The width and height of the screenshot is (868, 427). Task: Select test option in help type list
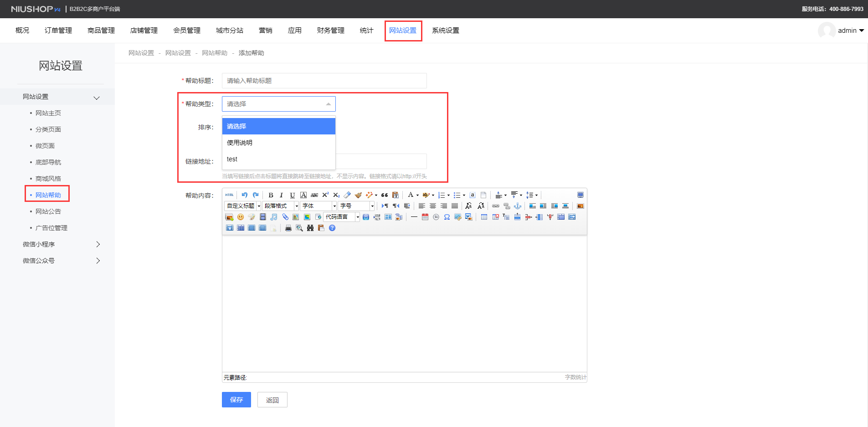pyautogui.click(x=279, y=159)
